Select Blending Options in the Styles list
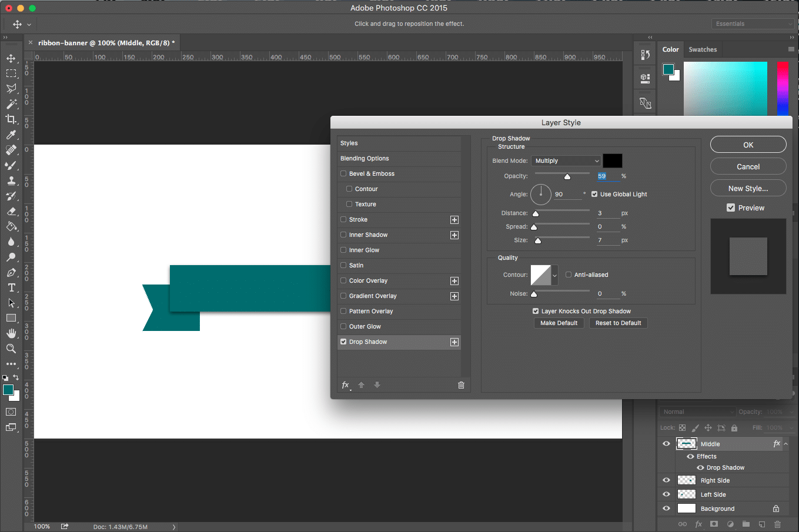 [365, 158]
